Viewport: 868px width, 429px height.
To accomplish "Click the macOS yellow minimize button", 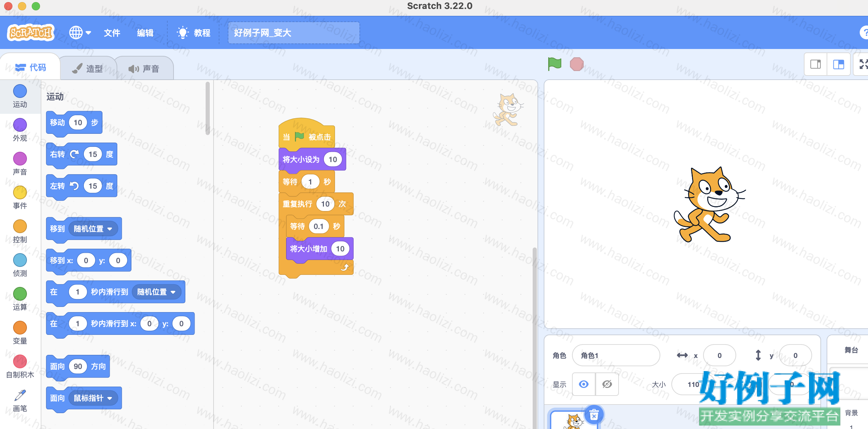I will (x=22, y=6).
